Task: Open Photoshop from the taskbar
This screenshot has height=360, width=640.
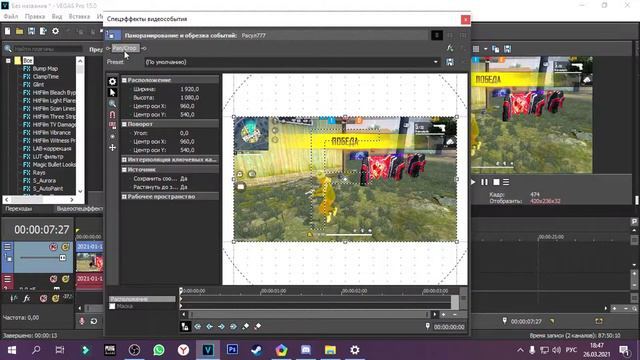Action: [232, 350]
